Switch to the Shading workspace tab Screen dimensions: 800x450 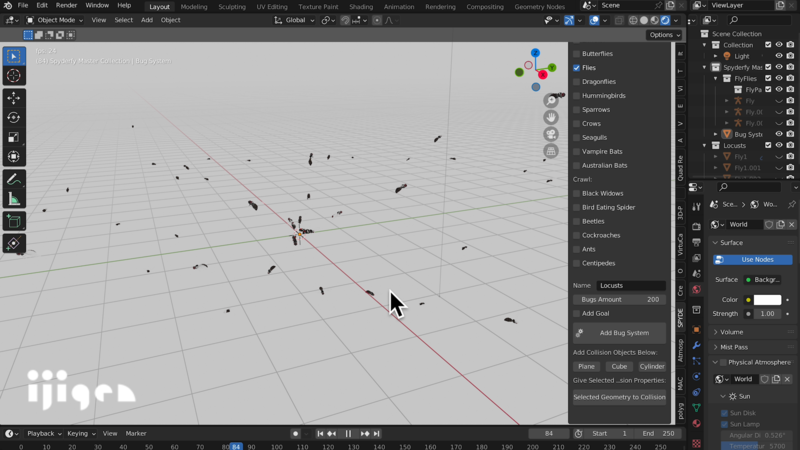coord(361,7)
